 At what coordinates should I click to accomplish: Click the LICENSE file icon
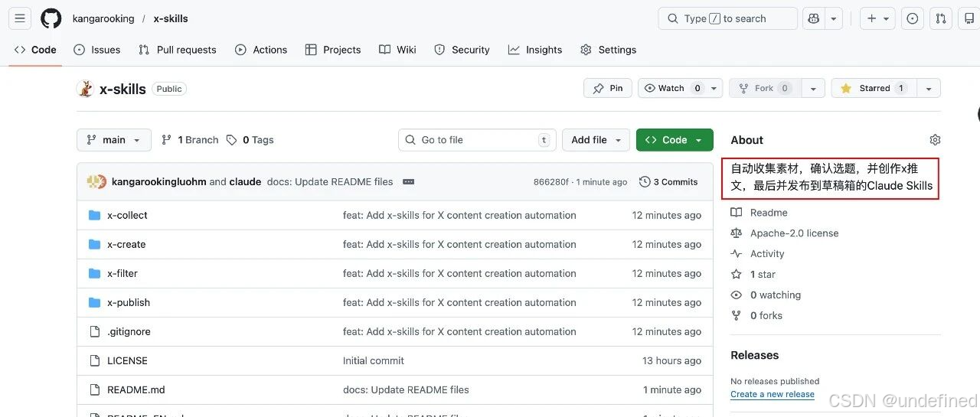[x=95, y=360]
